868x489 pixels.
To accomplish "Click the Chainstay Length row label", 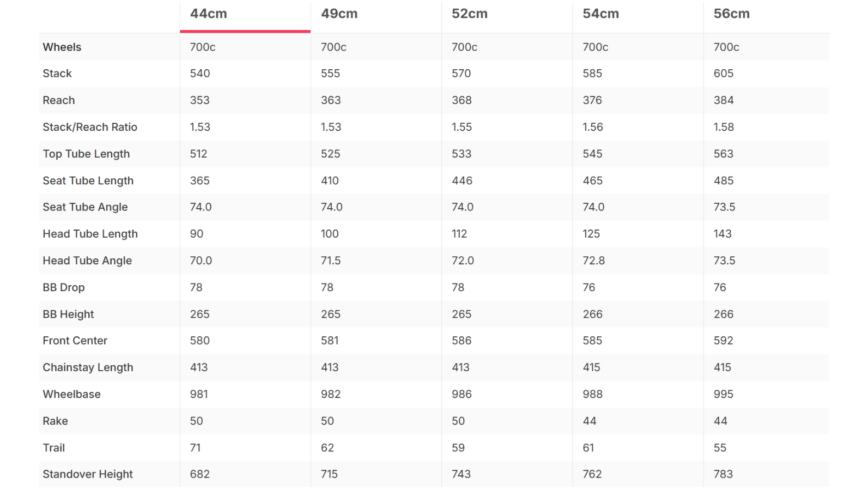I will (x=88, y=367).
